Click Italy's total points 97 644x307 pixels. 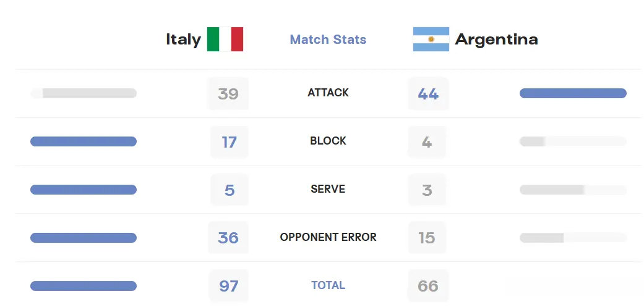point(228,285)
